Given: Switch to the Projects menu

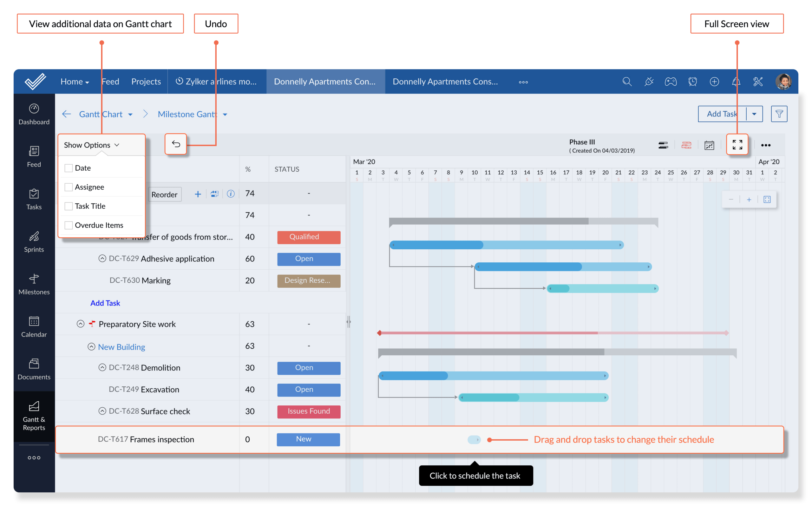Looking at the screenshot, I should (146, 81).
